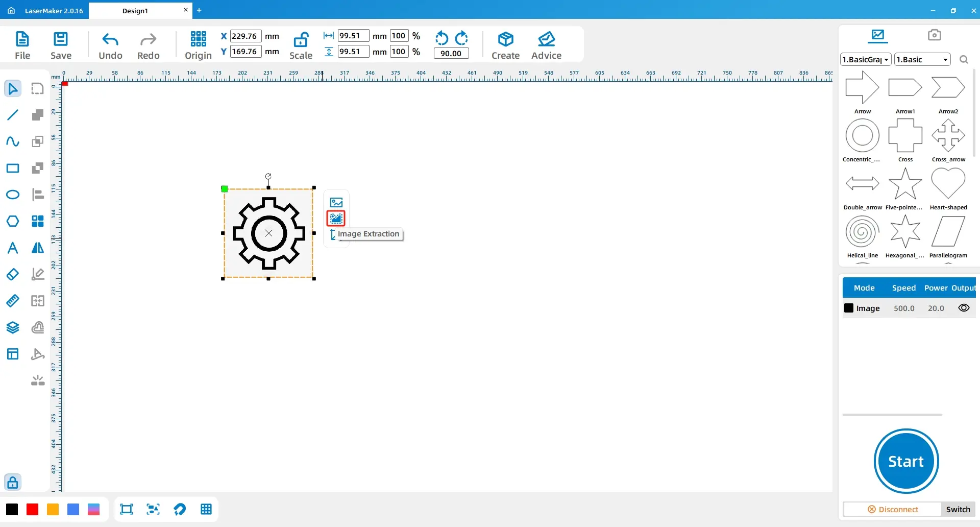The height and width of the screenshot is (527, 980).
Task: Click the Image layer power value 20.0
Action: click(936, 308)
